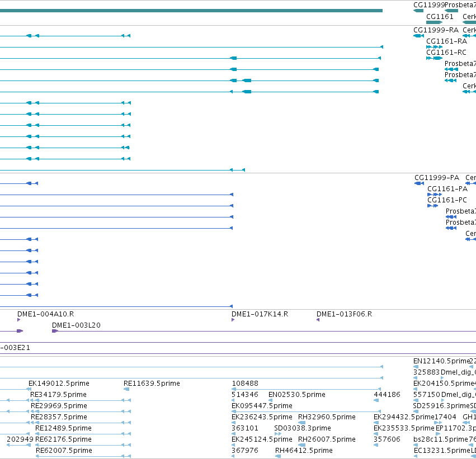Click the RE12489.5prime EST label
The width and height of the screenshot is (476, 459).
click(x=63, y=428)
